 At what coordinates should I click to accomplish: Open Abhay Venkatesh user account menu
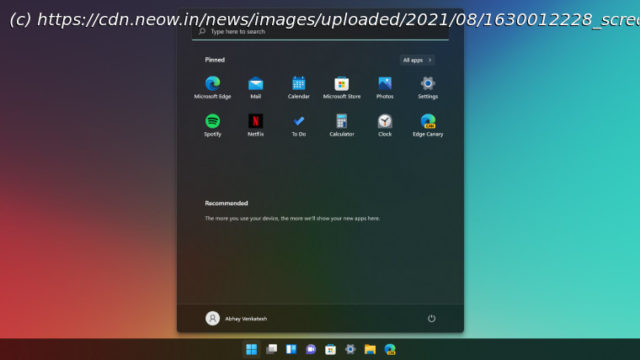click(x=236, y=318)
